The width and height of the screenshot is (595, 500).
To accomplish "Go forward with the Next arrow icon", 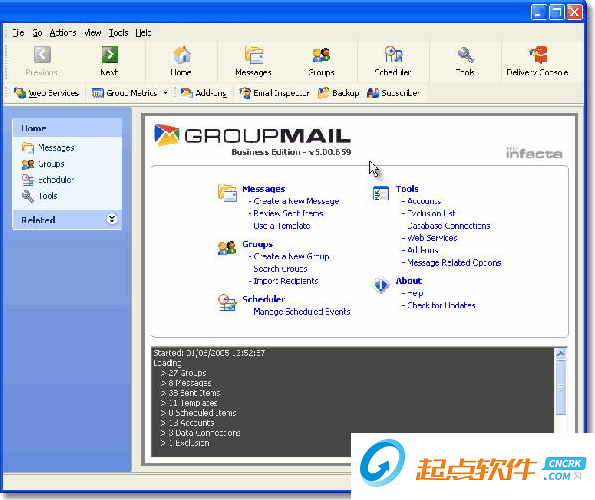I will [110, 55].
